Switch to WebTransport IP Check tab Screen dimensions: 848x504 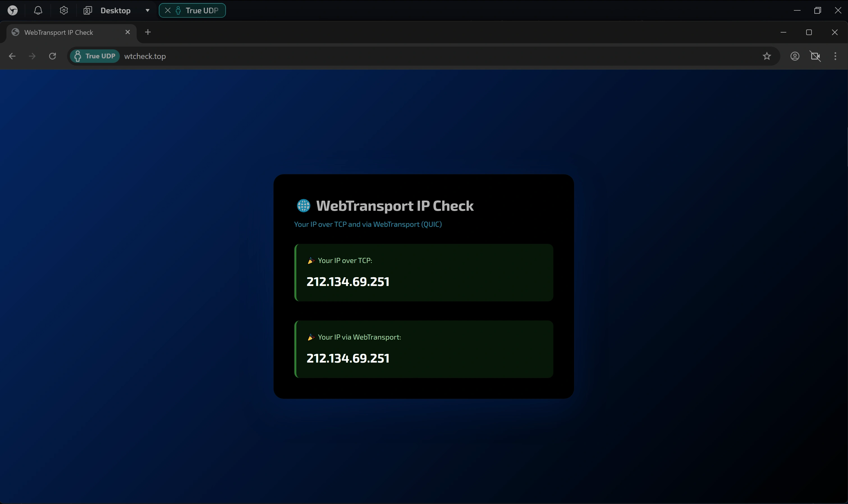58,32
